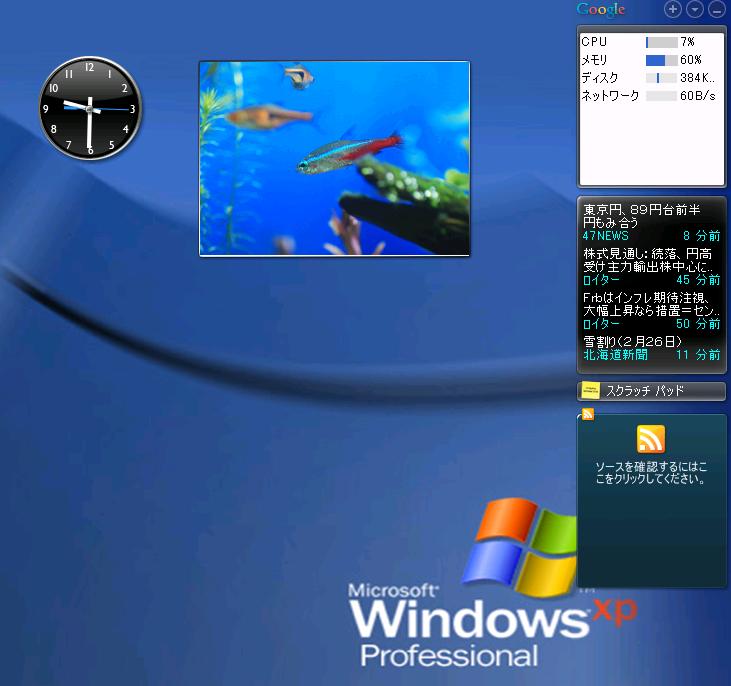Click the yellow sticky note icon
This screenshot has width=731, height=686.
591,391
